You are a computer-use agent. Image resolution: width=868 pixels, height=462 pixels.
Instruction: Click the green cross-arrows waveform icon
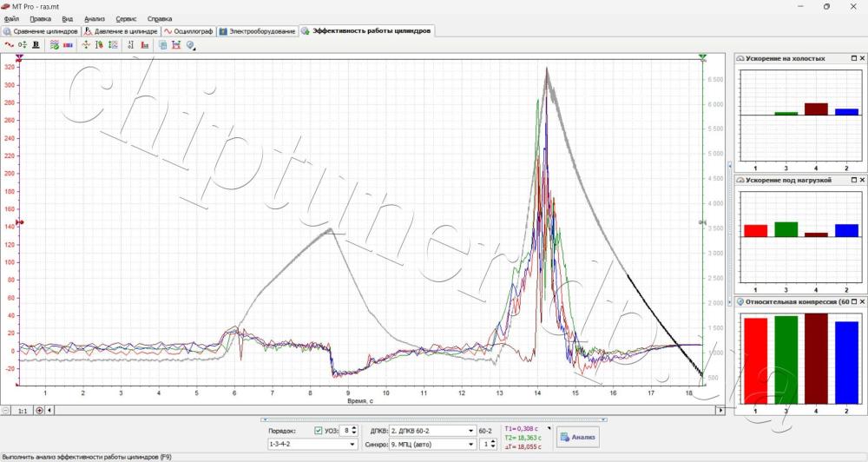point(86,45)
